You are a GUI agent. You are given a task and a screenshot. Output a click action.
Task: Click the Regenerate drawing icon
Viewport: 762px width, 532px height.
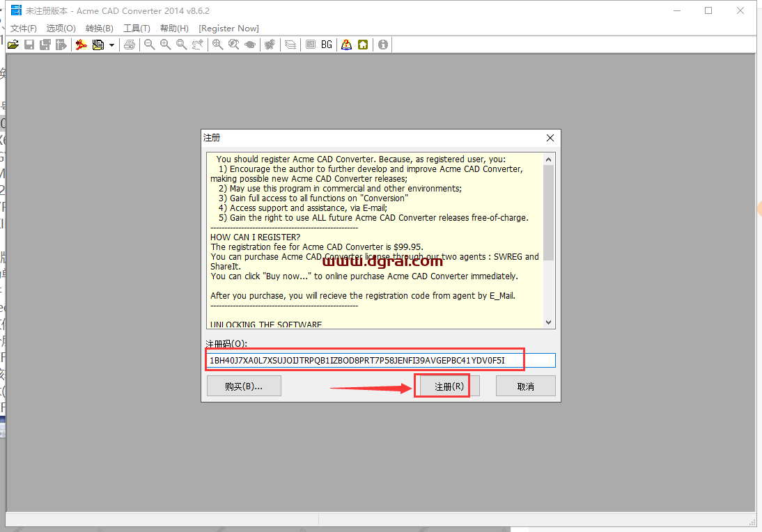pos(270,45)
